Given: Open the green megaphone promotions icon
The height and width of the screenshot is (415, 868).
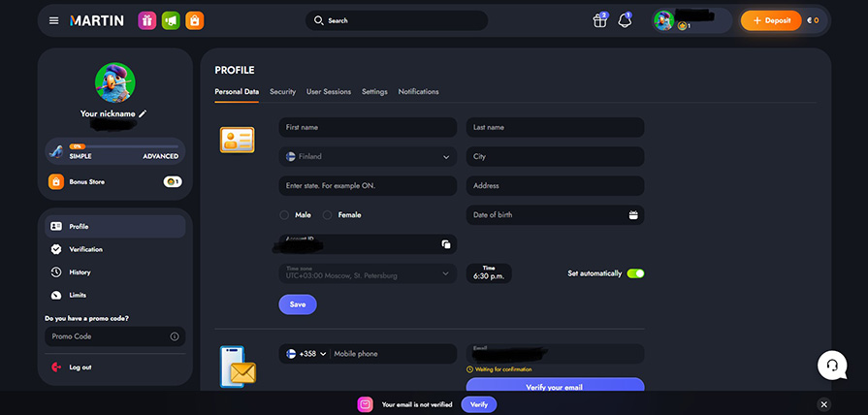Looking at the screenshot, I should pos(171,20).
